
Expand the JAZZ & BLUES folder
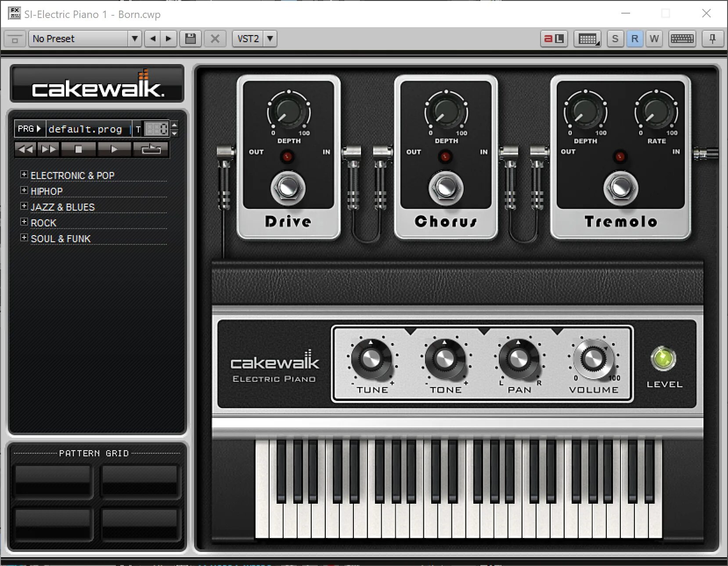24,206
